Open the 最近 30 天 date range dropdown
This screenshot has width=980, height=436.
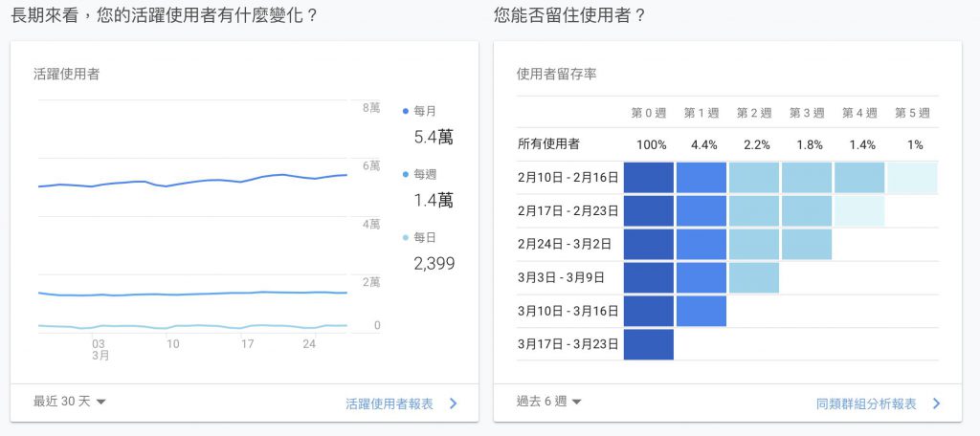[69, 401]
